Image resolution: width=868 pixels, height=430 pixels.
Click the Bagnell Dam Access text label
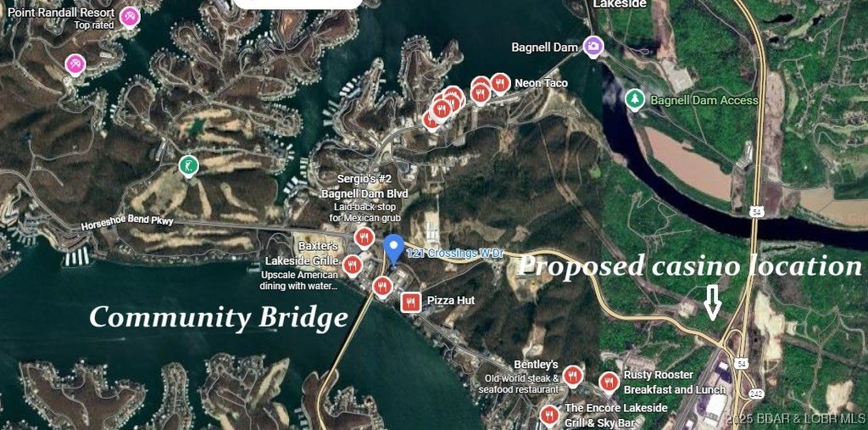coord(704,100)
